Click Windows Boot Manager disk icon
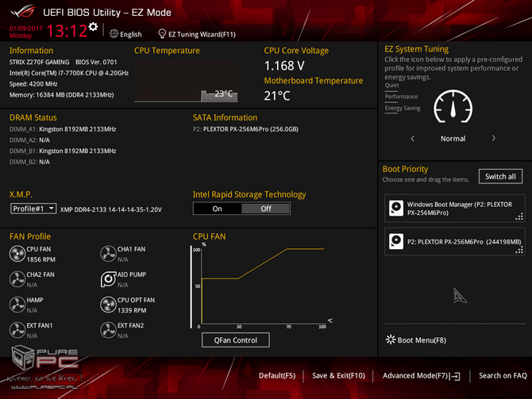 tap(396, 208)
